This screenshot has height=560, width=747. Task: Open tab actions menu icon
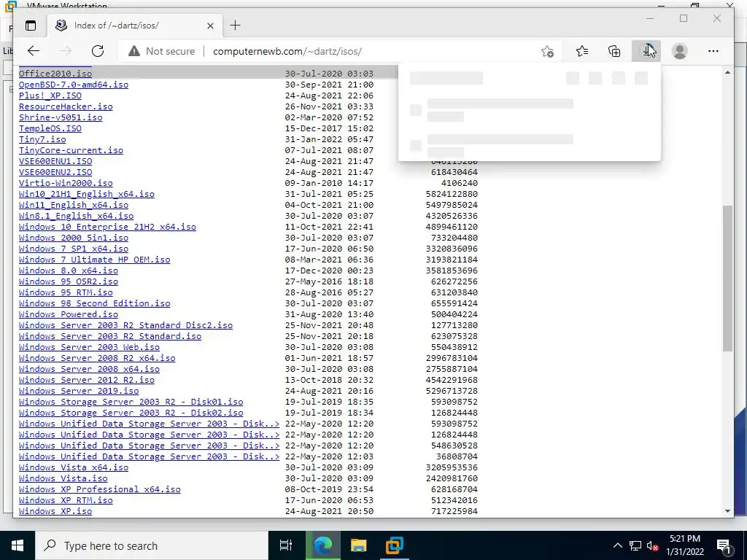(x=31, y=26)
